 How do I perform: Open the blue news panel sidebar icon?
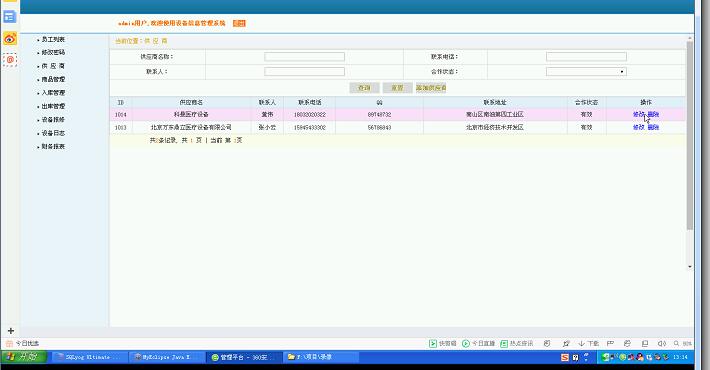pyautogui.click(x=10, y=17)
